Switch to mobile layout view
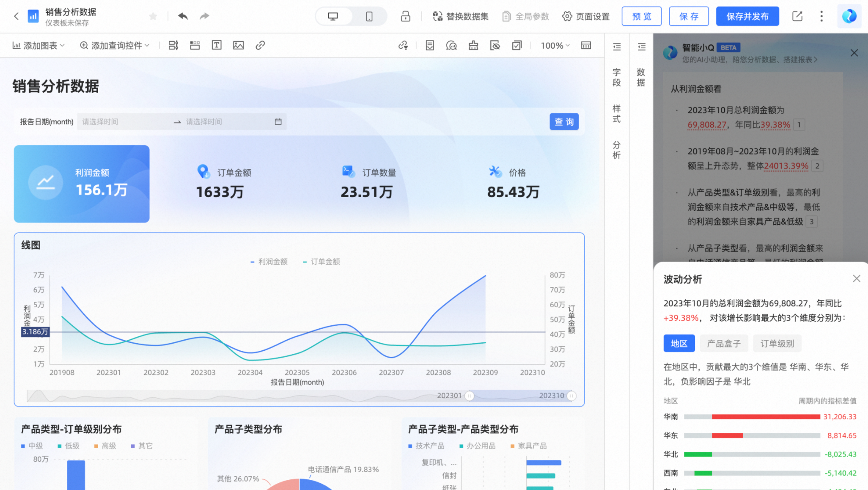The image size is (868, 490). tap(369, 16)
